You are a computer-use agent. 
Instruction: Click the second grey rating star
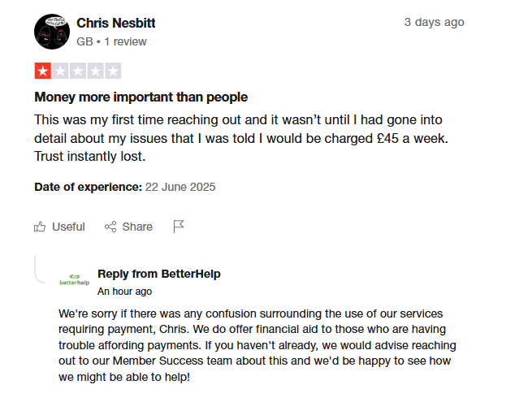tap(60, 71)
